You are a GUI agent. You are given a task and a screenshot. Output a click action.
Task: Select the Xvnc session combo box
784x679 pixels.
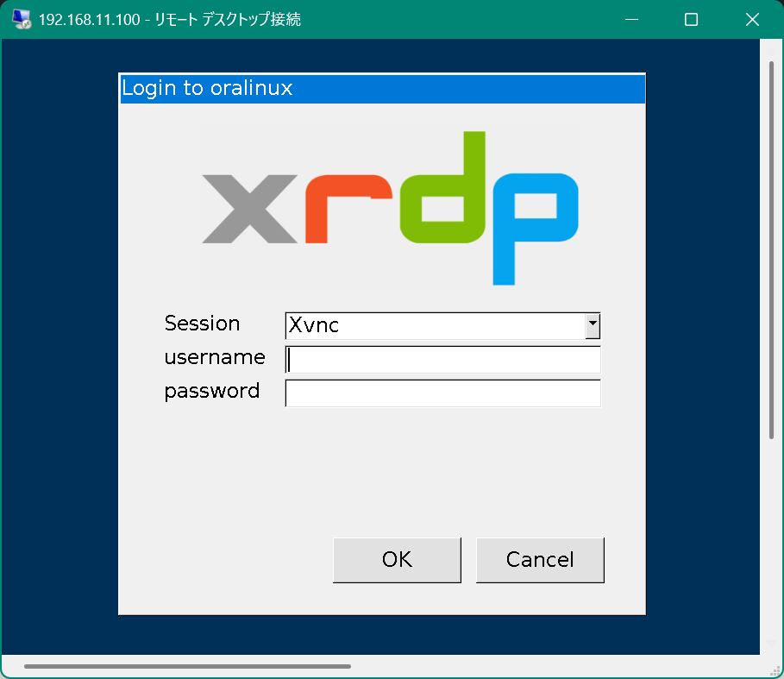(435, 325)
